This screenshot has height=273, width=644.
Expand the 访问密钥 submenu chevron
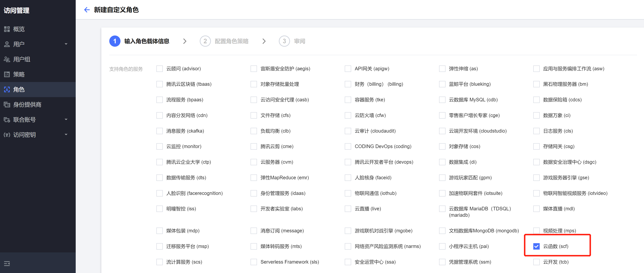tap(66, 135)
